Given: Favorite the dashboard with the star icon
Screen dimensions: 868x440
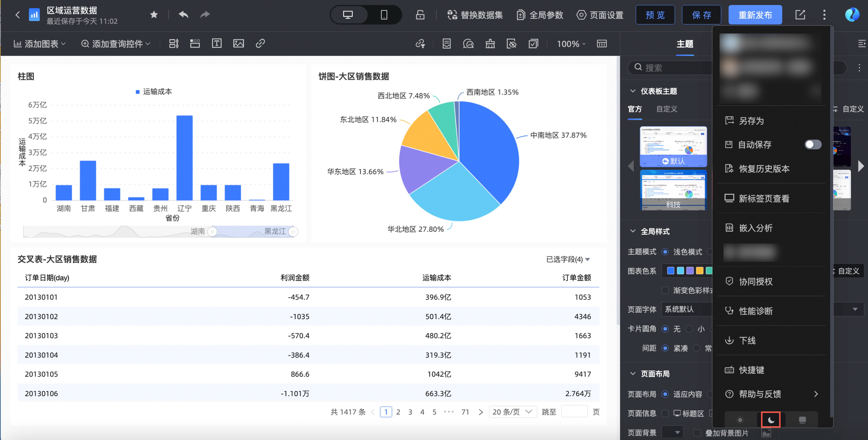Looking at the screenshot, I should click(154, 14).
